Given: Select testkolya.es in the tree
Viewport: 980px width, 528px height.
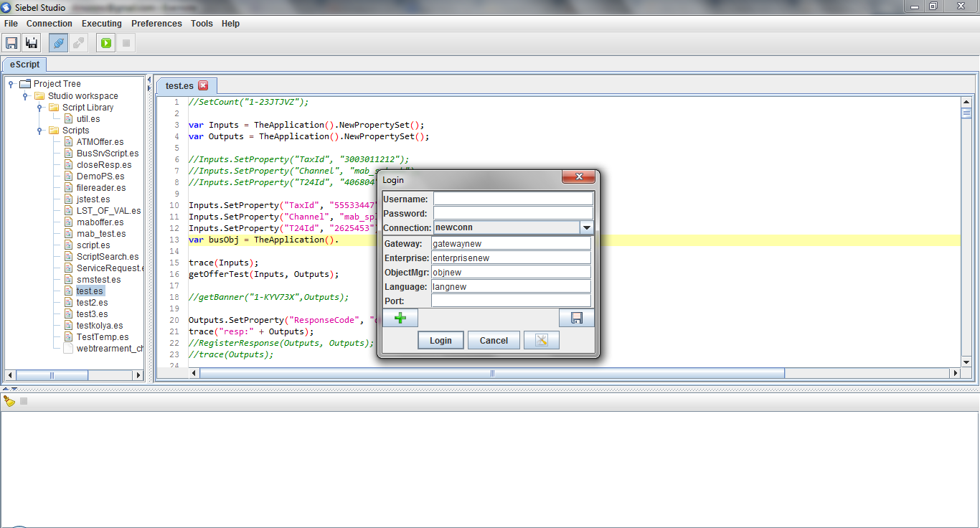Looking at the screenshot, I should coord(100,325).
